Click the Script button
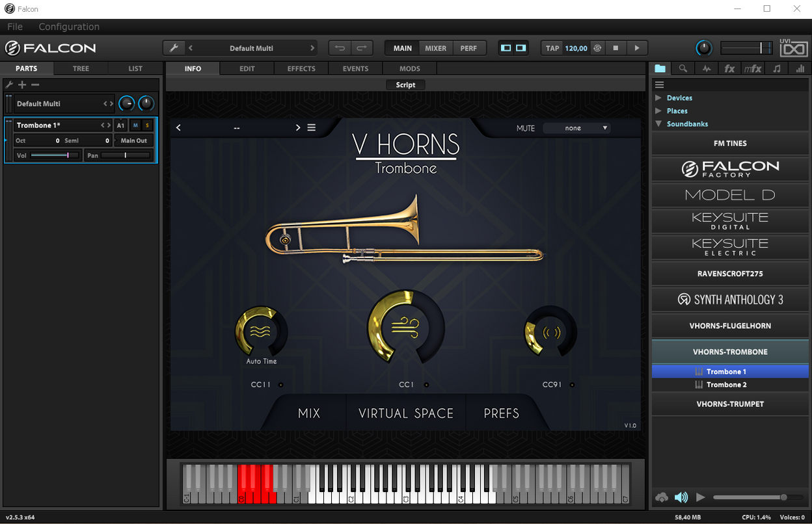Viewport: 812px width, 524px height. click(405, 85)
